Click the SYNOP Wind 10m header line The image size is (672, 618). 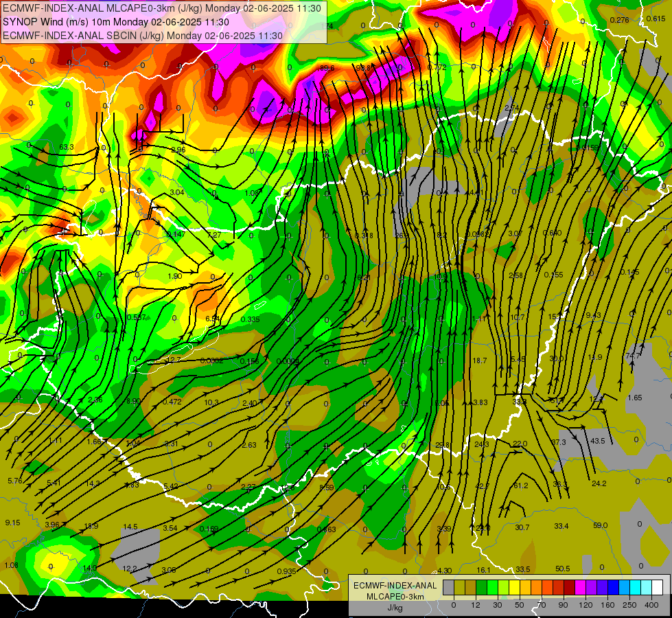coord(116,22)
